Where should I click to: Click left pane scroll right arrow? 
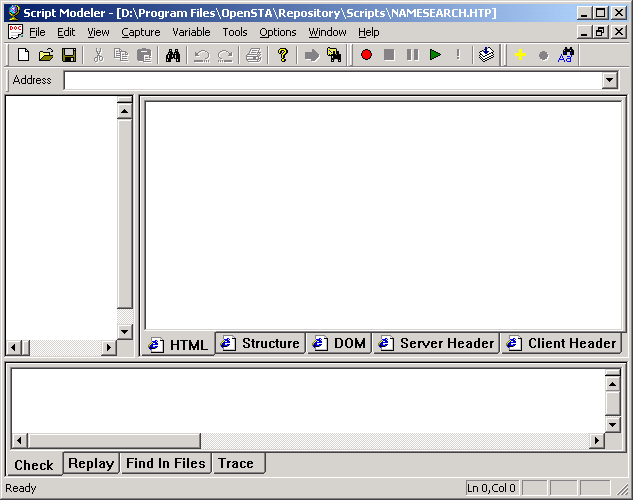[108, 347]
